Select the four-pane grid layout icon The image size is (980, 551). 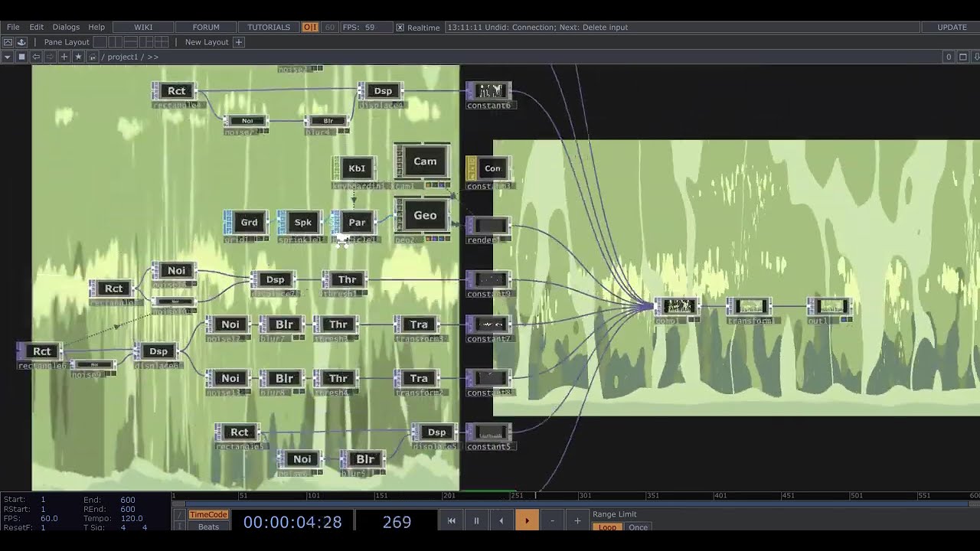[x=162, y=42]
